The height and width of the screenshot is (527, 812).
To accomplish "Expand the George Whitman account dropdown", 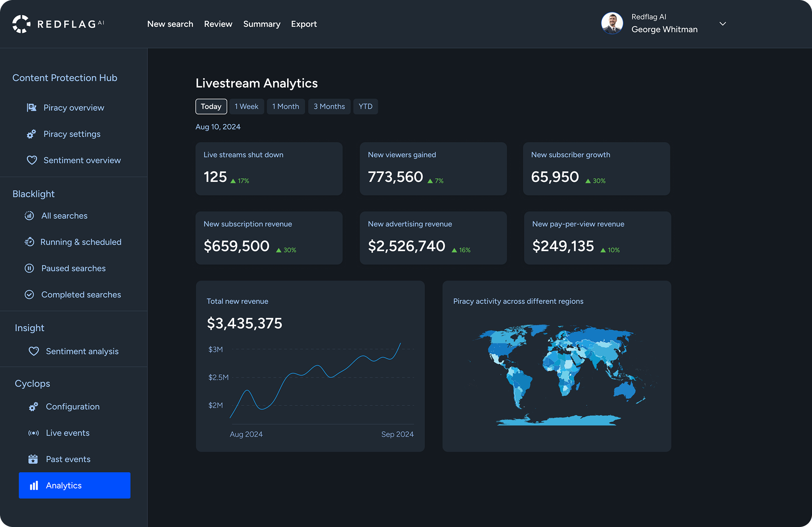I will (x=723, y=24).
